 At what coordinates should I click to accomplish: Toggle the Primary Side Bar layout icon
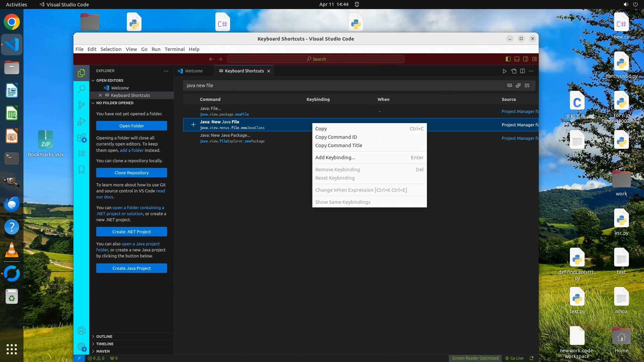(508, 59)
